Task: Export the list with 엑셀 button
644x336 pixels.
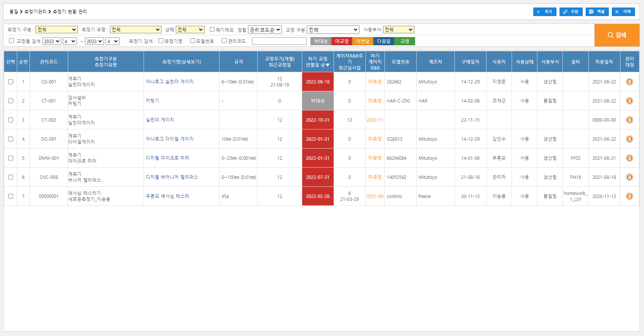Action: click(597, 12)
